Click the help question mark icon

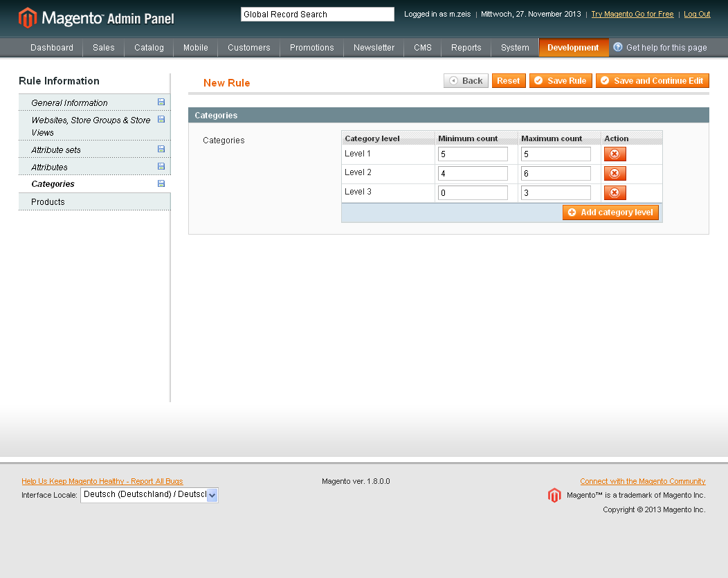click(x=617, y=47)
